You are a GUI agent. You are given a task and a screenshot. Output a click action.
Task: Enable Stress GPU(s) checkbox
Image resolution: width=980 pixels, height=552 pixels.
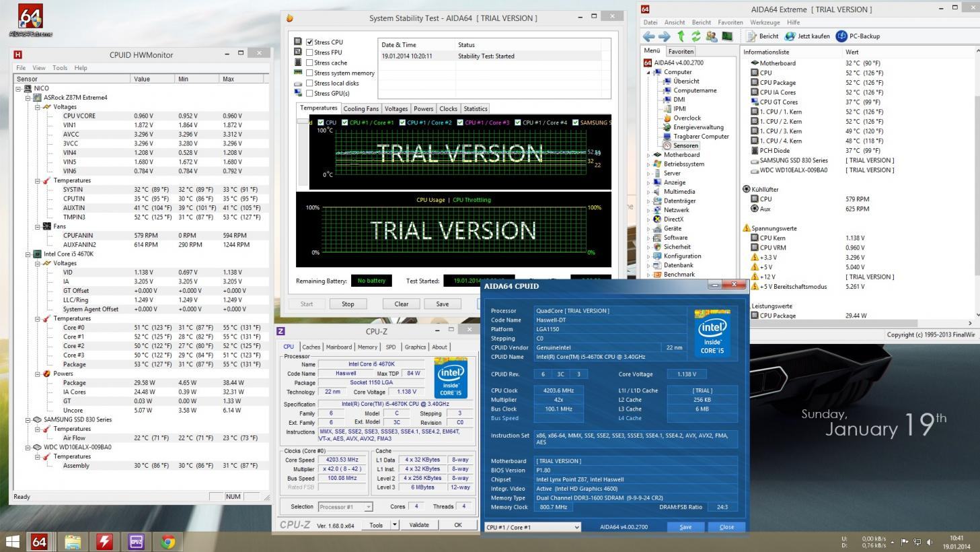coord(309,94)
